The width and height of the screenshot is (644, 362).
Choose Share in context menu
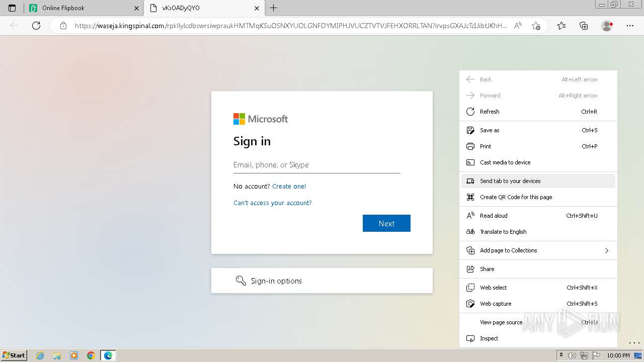tap(538, 269)
